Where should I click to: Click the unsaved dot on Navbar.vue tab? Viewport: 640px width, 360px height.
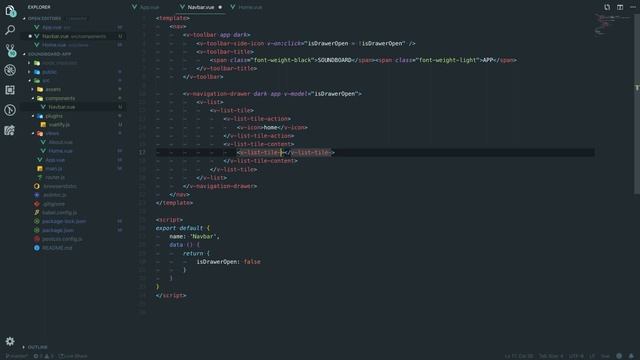220,7
